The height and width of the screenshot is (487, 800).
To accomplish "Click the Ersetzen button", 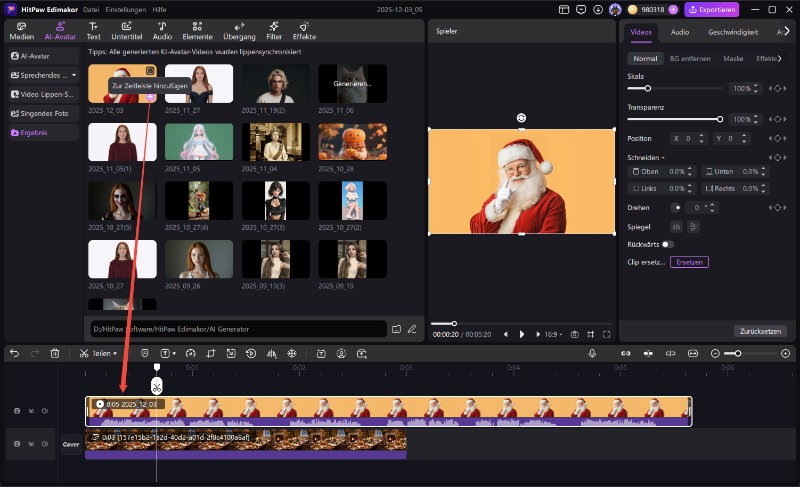I will pyautogui.click(x=689, y=262).
